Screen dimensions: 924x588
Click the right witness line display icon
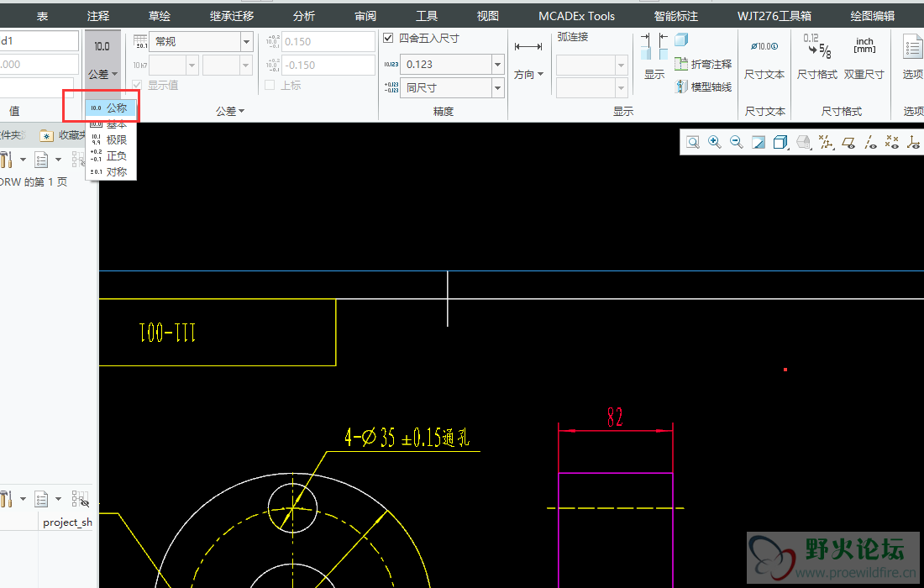(x=664, y=46)
